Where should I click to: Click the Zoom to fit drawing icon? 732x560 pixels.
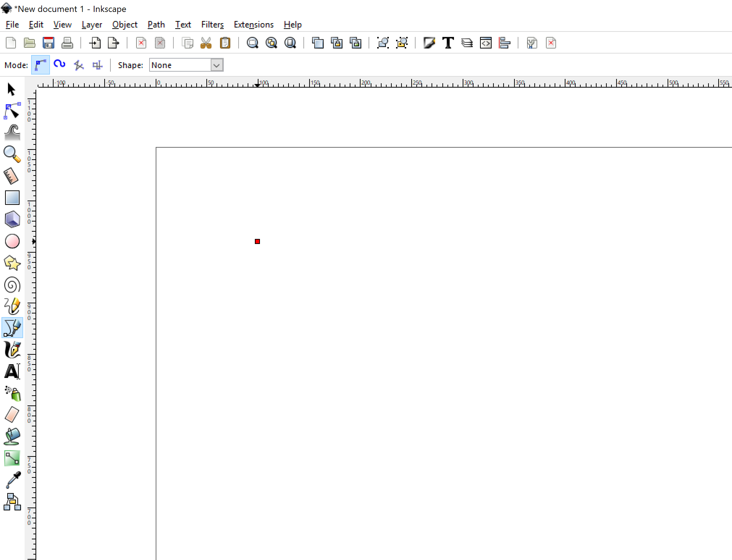coord(271,43)
